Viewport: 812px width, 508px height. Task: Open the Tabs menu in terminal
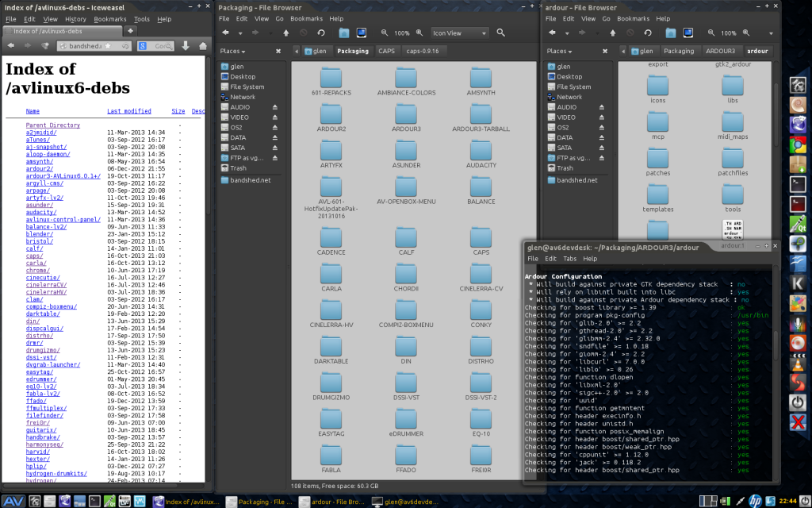[569, 259]
